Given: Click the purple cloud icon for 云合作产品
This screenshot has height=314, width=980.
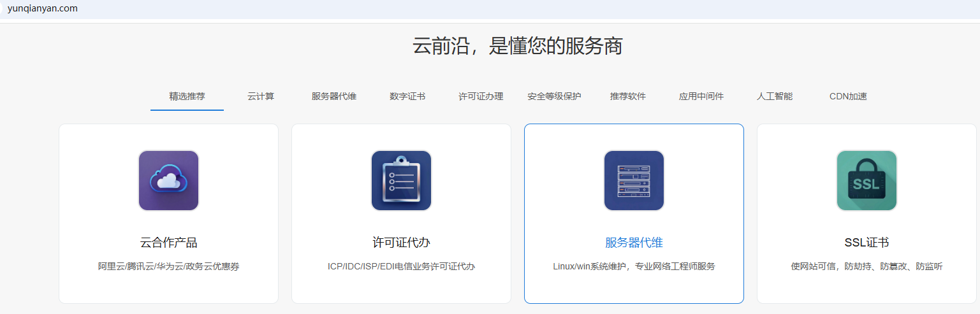Looking at the screenshot, I should pos(168,181).
